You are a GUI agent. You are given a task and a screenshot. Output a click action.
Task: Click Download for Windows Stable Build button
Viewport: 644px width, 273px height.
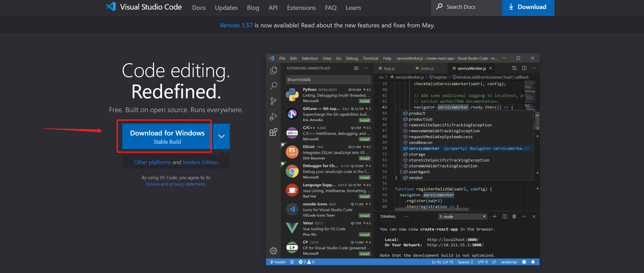point(167,136)
